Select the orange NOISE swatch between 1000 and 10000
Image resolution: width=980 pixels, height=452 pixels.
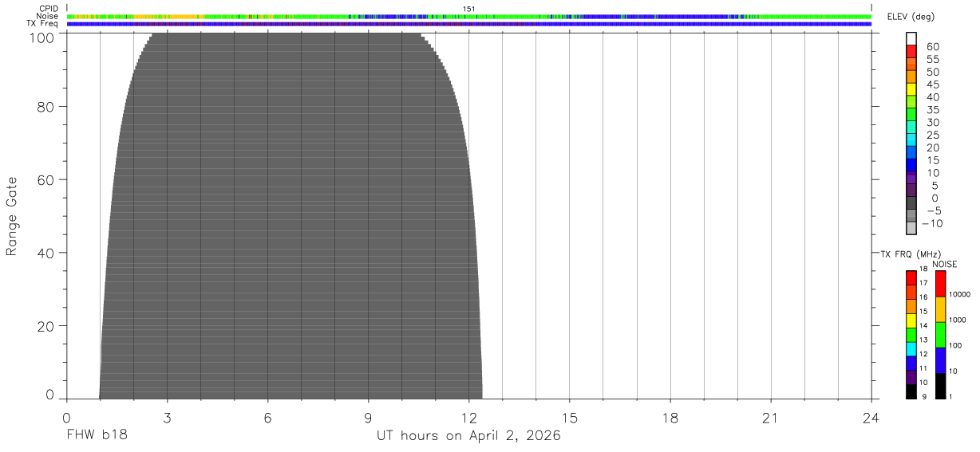[x=940, y=309]
